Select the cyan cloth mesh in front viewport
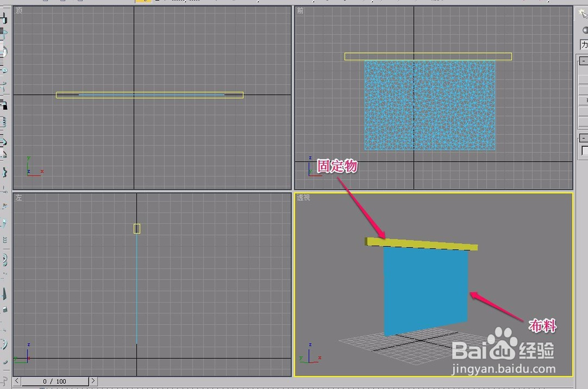Viewport: 588px width, 389px height. click(x=430, y=105)
